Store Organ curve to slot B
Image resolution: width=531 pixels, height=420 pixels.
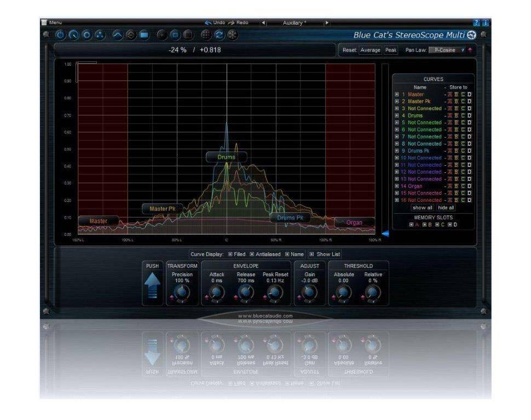(457, 186)
